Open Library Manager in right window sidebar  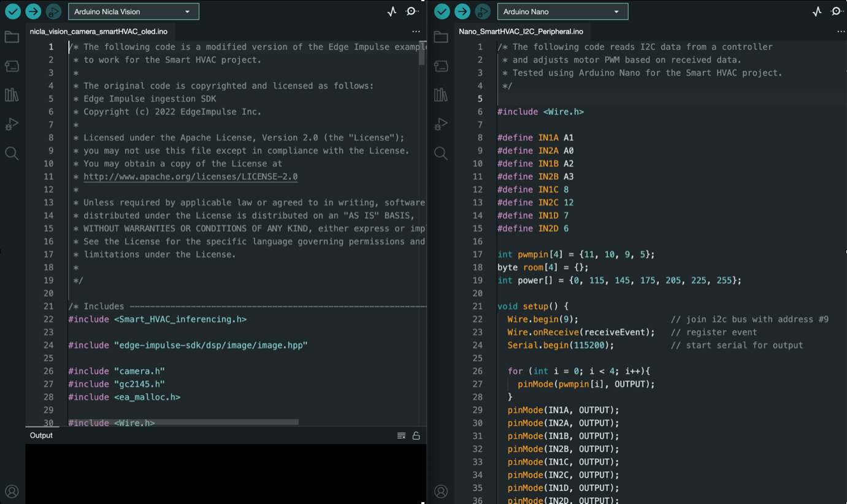tap(440, 94)
